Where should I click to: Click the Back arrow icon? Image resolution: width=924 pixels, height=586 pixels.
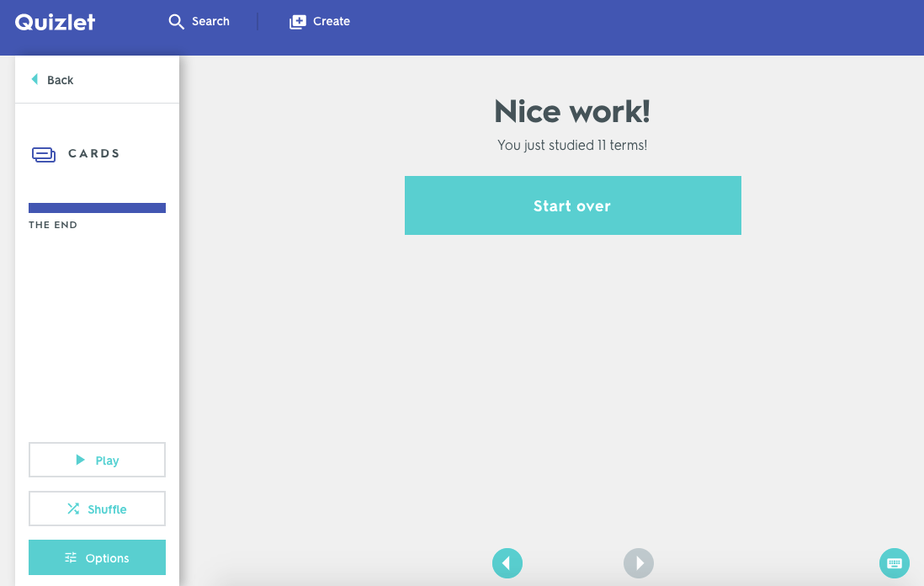click(33, 79)
